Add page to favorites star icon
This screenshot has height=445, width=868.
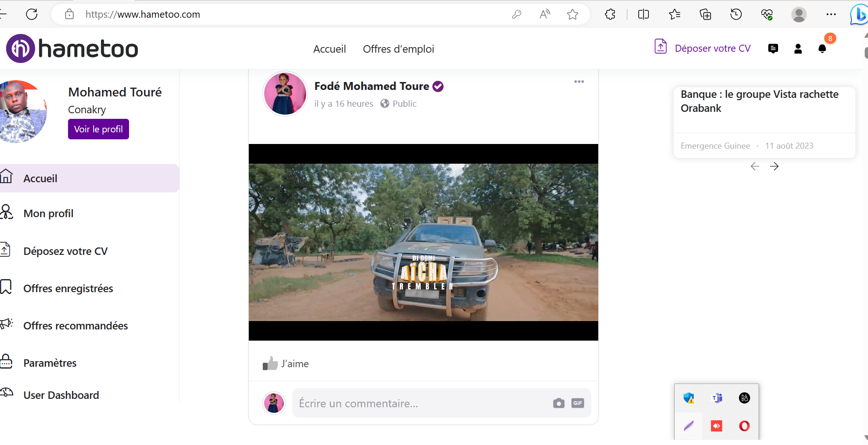[573, 14]
